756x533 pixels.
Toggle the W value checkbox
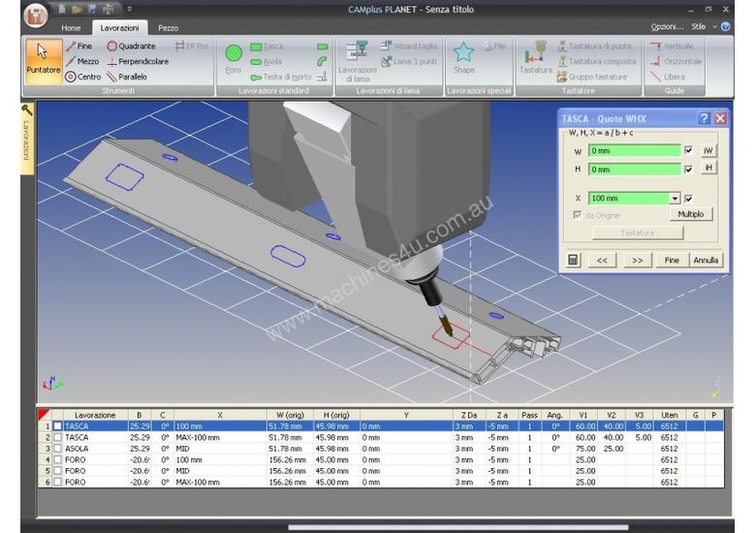click(688, 150)
